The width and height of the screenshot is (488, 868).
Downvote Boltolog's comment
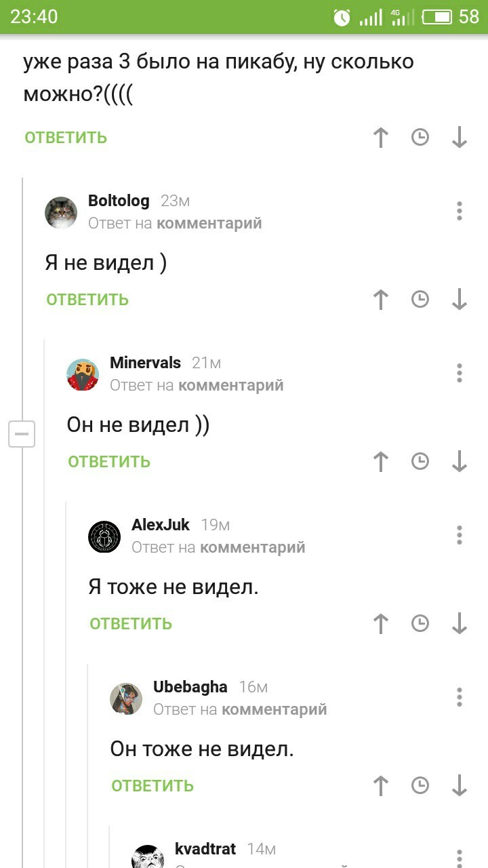[460, 299]
